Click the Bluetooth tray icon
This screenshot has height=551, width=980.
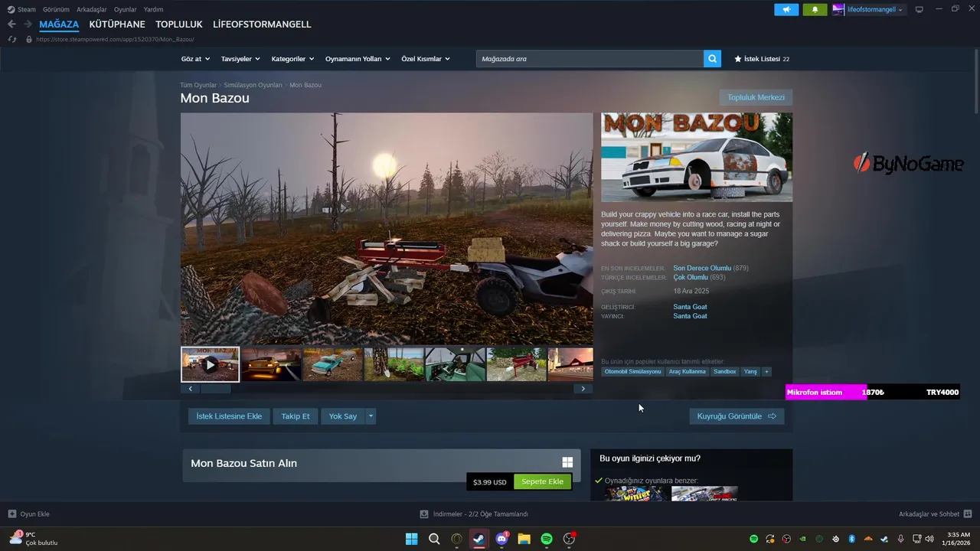[x=851, y=539]
